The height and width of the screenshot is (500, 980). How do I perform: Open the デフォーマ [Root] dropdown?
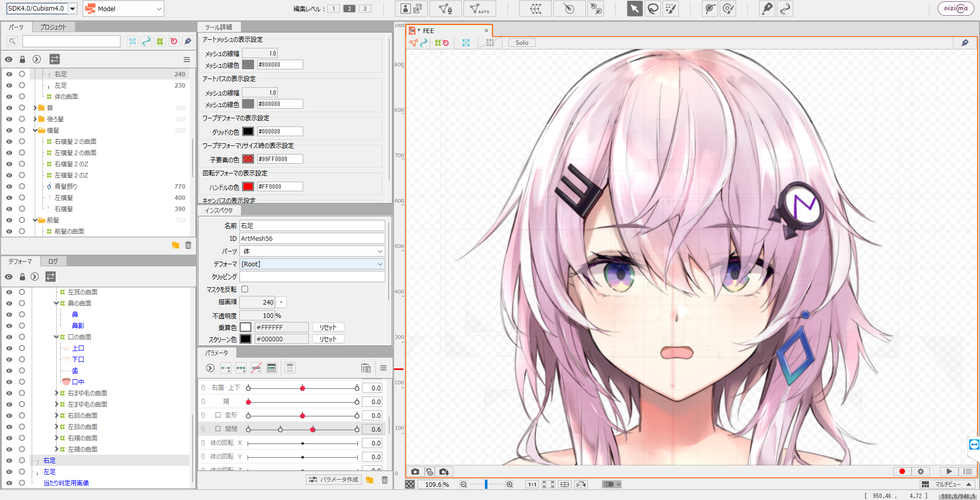pos(312,264)
